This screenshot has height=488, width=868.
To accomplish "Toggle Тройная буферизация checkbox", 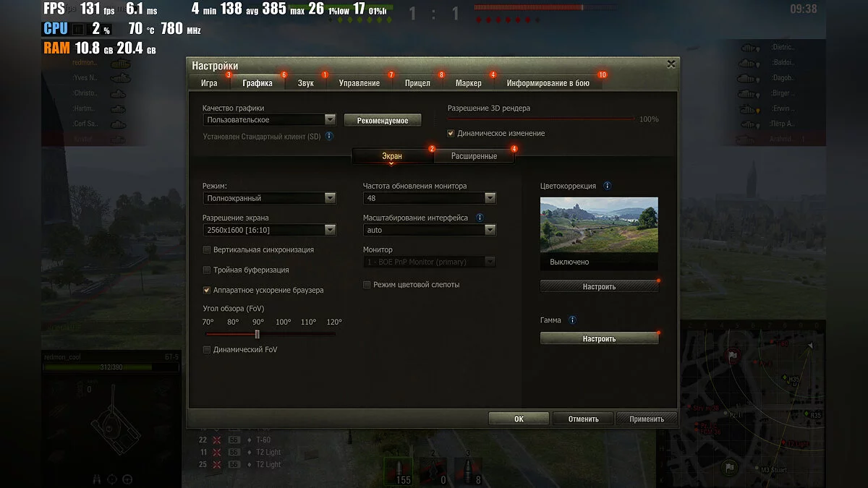I will 207,270.
